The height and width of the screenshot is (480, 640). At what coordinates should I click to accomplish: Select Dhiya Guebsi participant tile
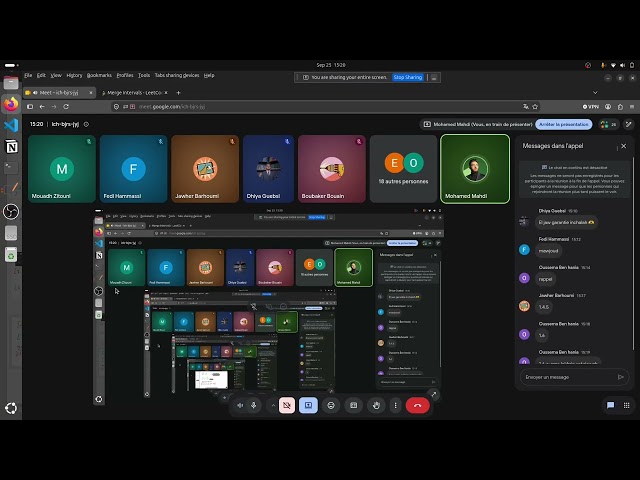[x=268, y=169]
